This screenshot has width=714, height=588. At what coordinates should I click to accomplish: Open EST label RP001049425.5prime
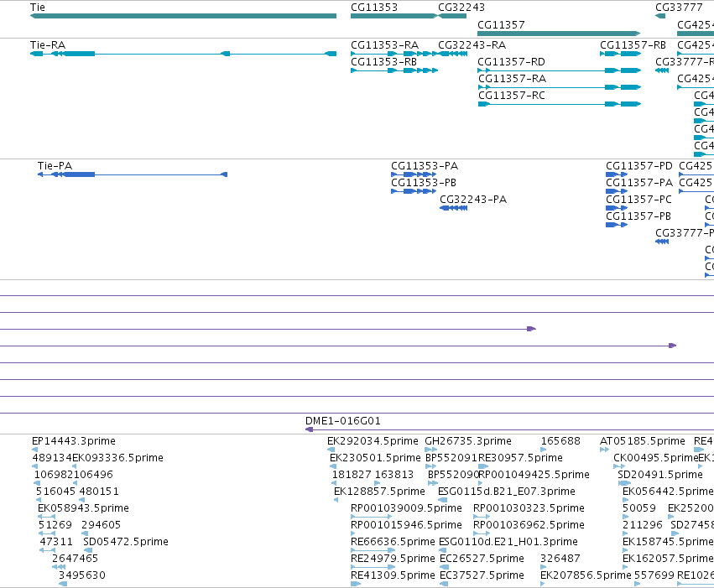pos(534,475)
